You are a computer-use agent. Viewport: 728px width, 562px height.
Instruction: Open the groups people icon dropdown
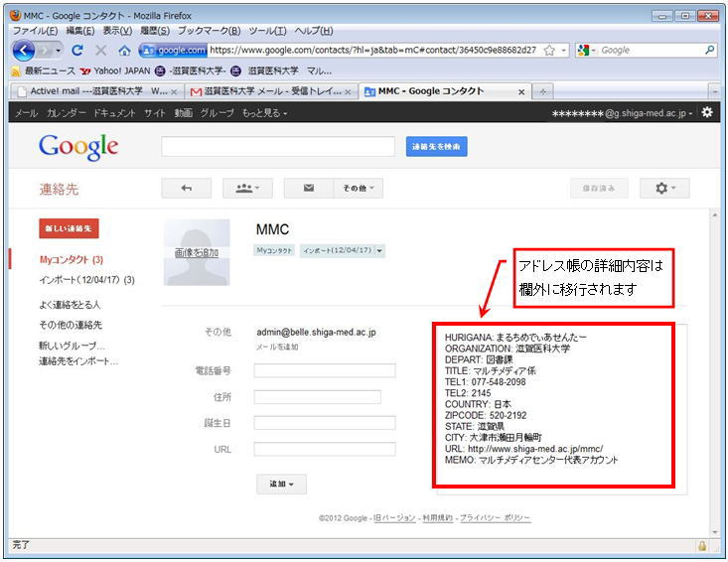[247, 188]
